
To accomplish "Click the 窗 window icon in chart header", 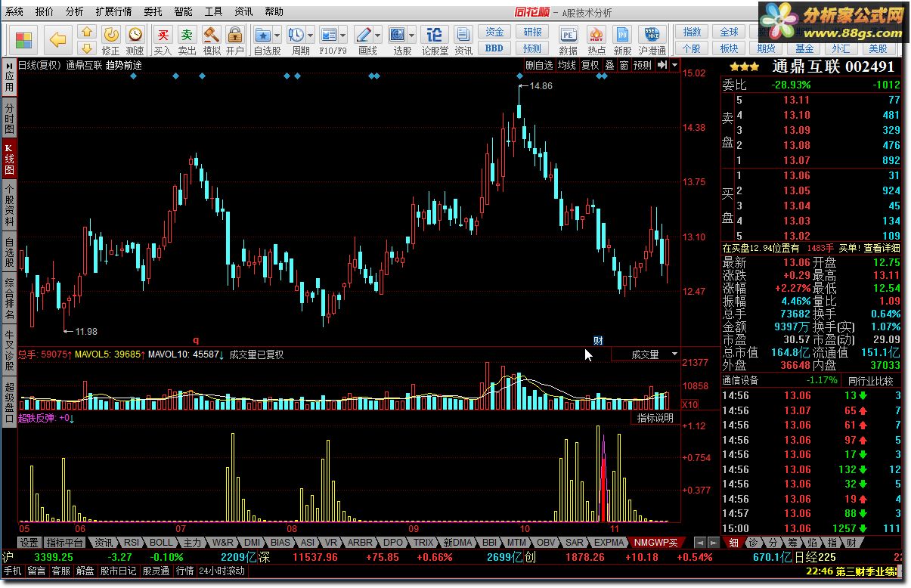I will point(624,65).
